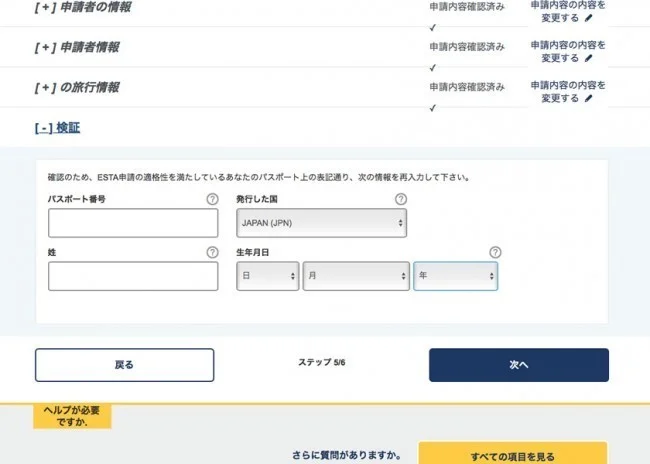
Task: Open help icon for パスポート番号 field
Action: [212, 199]
